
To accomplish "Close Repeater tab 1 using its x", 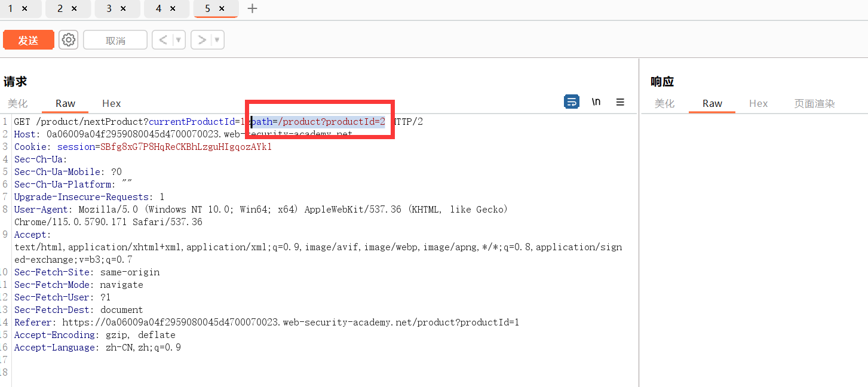I will tap(24, 8).
